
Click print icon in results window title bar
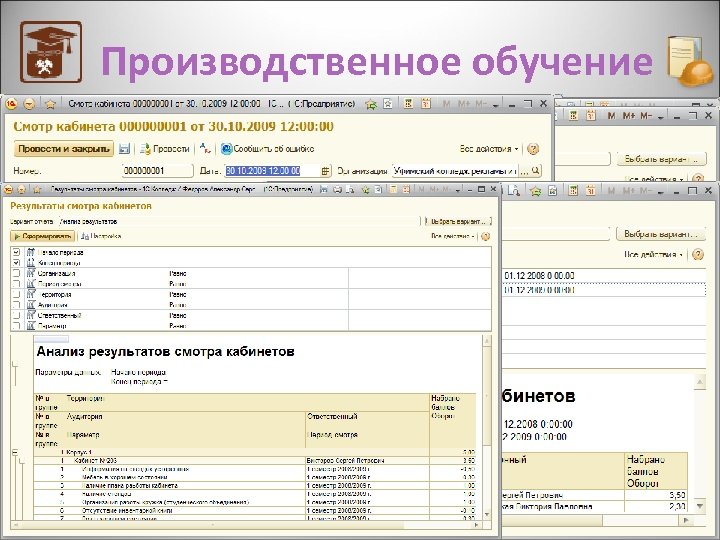(x=337, y=189)
